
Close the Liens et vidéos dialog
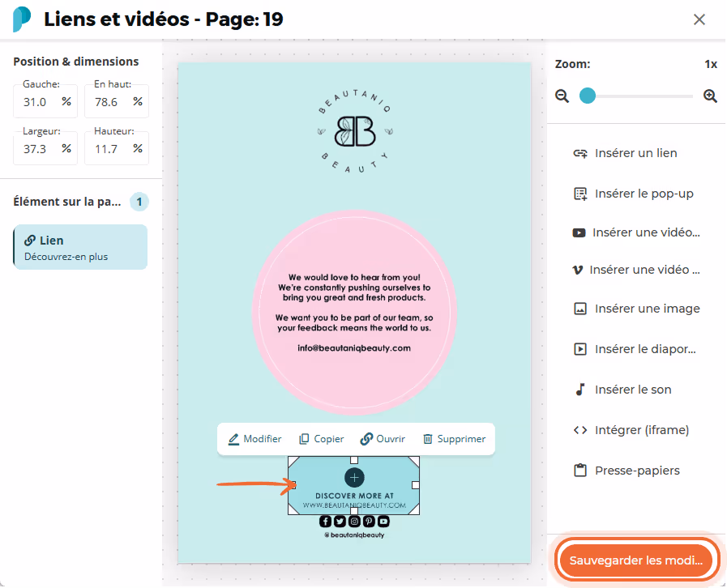click(699, 19)
